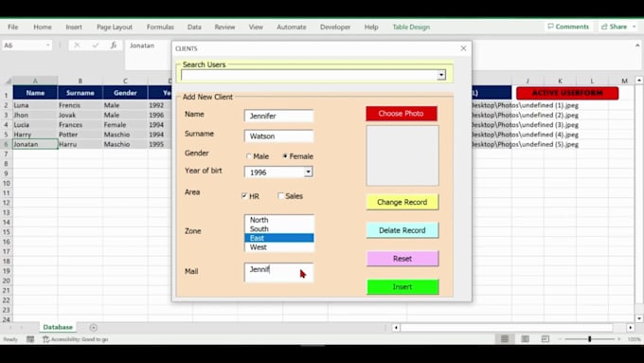Select South in the Zone list
644x363 pixels.
[x=278, y=229]
